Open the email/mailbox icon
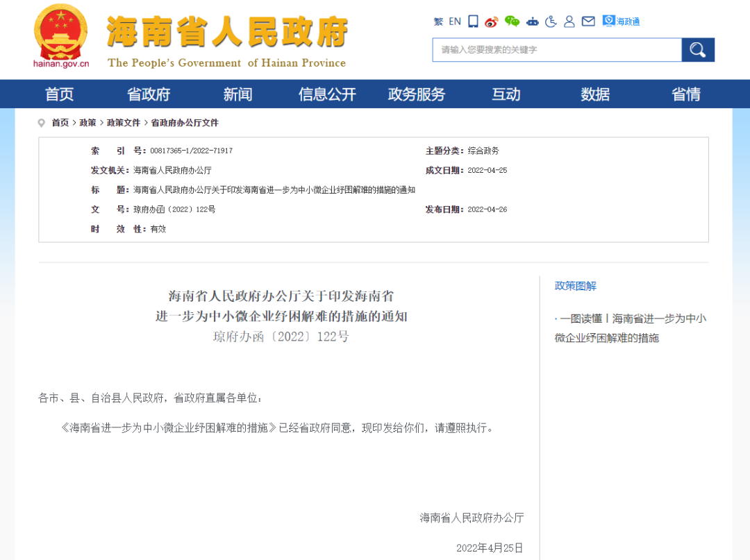Viewport: 750px width, 560px height. [x=588, y=22]
